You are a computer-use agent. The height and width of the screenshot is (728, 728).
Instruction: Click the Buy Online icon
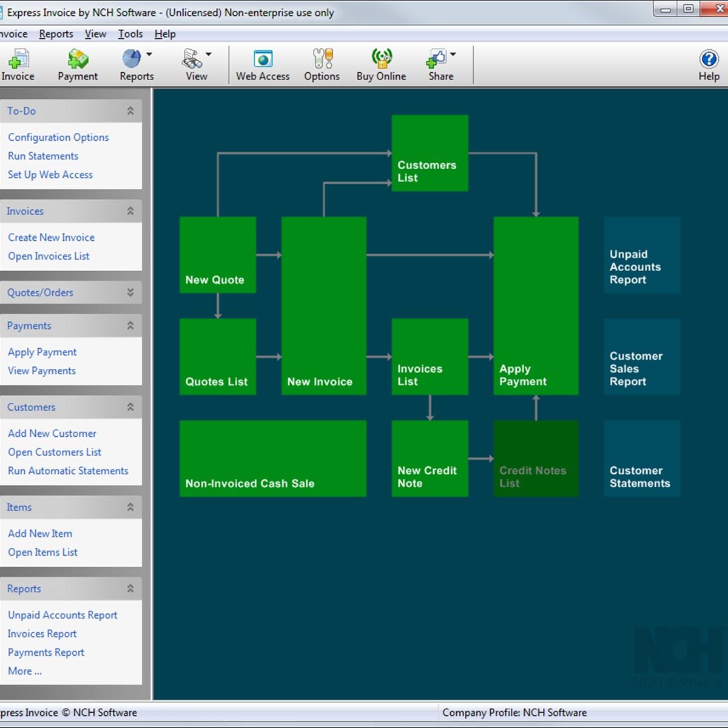point(382,59)
